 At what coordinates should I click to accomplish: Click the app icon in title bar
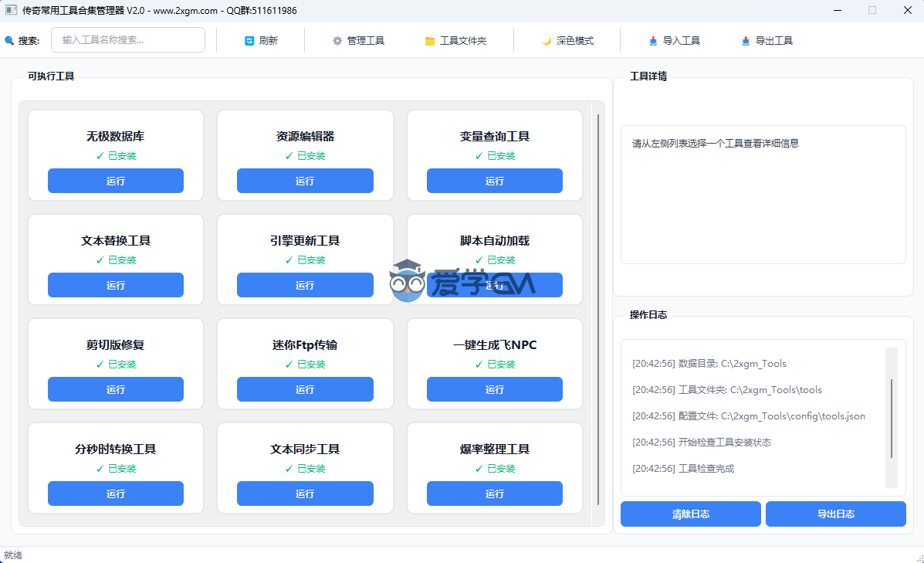pyautogui.click(x=11, y=11)
